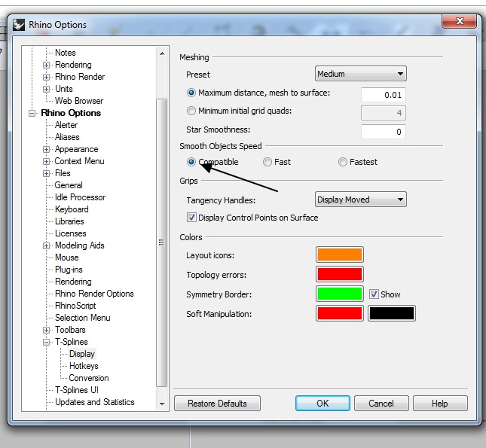Open the General options page

[x=69, y=185]
